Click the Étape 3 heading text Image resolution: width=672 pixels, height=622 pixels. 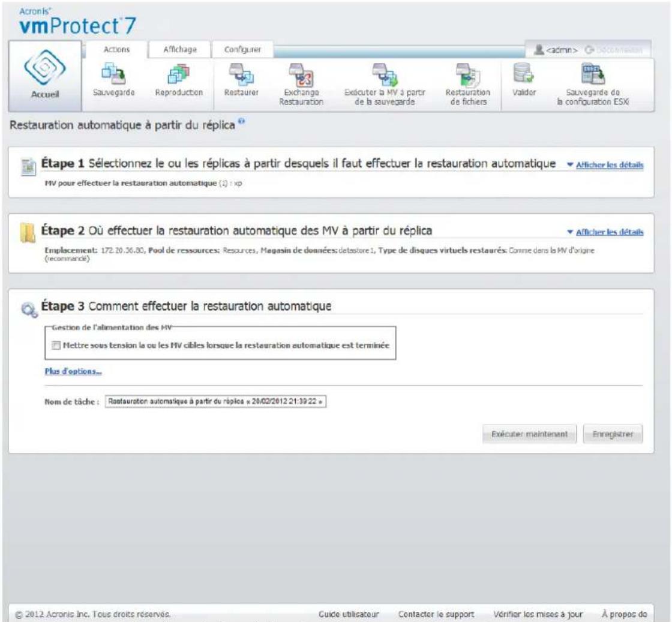click(186, 307)
